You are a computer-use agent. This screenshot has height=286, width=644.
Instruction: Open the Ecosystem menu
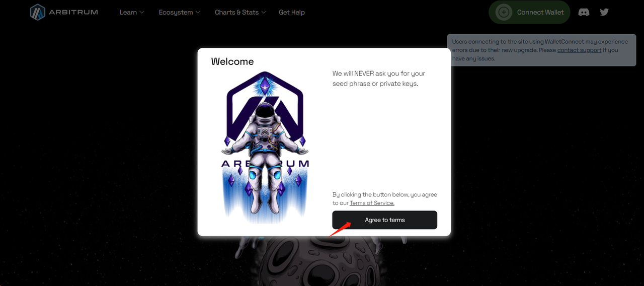click(x=176, y=12)
